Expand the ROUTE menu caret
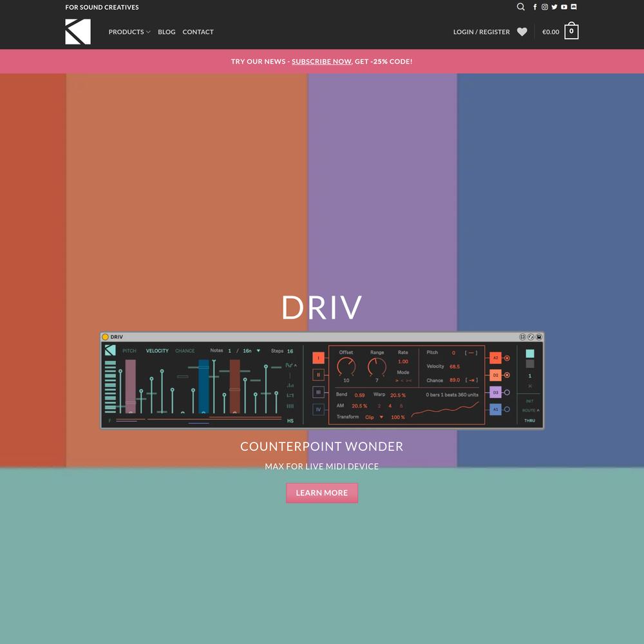Screen dimensions: 644x644 point(538,410)
